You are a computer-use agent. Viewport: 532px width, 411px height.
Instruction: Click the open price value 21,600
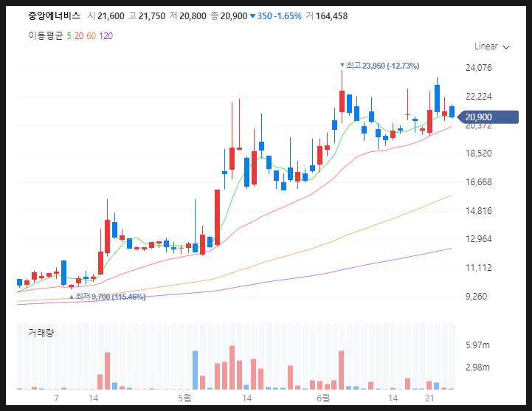(111, 16)
